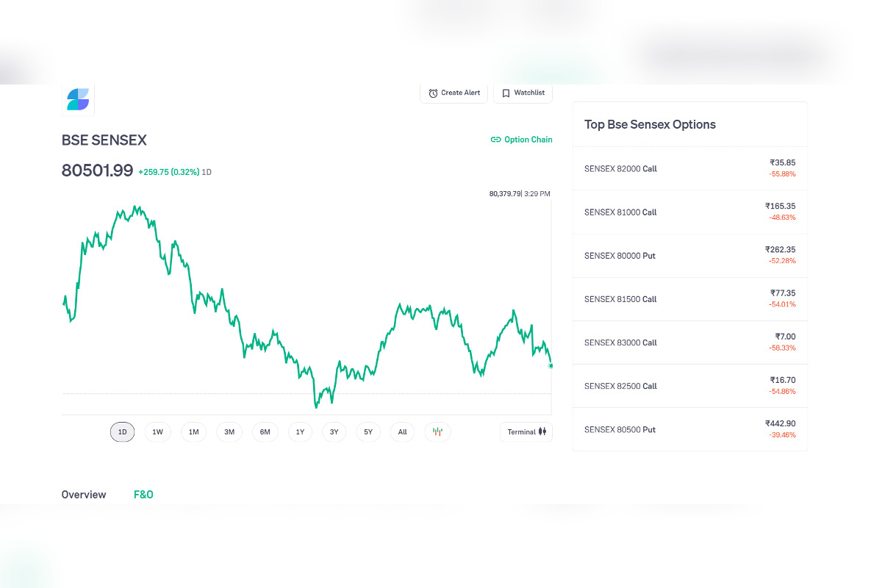Open the Terminal chart button
The image size is (882, 588).
526,432
